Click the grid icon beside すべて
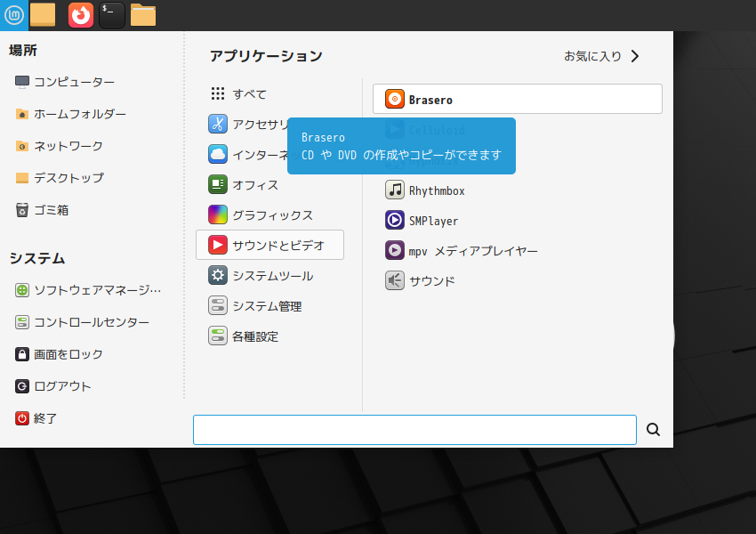The width and height of the screenshot is (756, 534). point(217,93)
